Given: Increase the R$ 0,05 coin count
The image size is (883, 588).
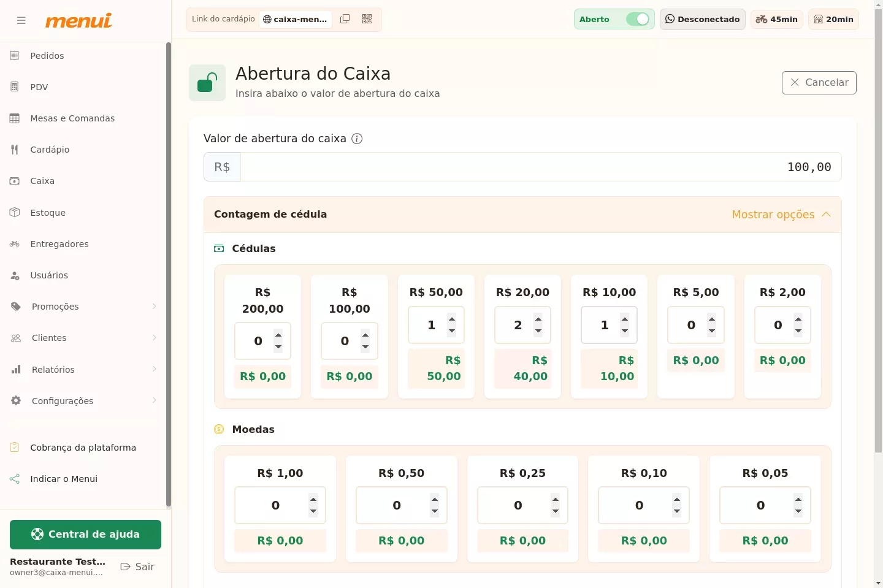Looking at the screenshot, I should click(798, 499).
